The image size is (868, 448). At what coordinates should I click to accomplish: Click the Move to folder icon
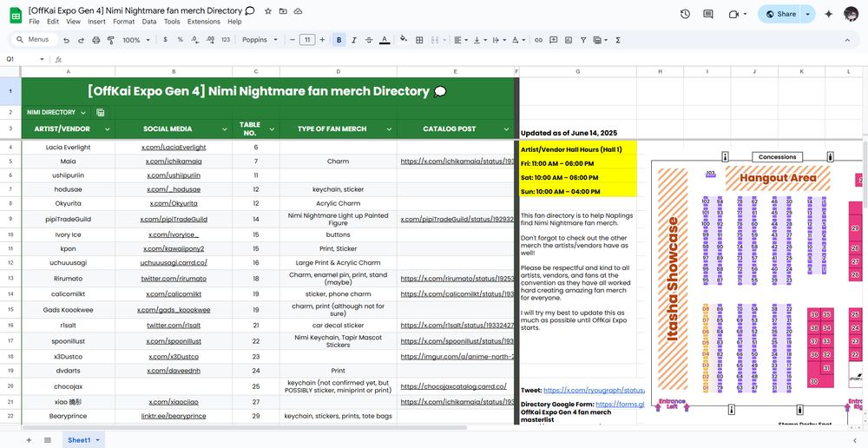click(283, 11)
